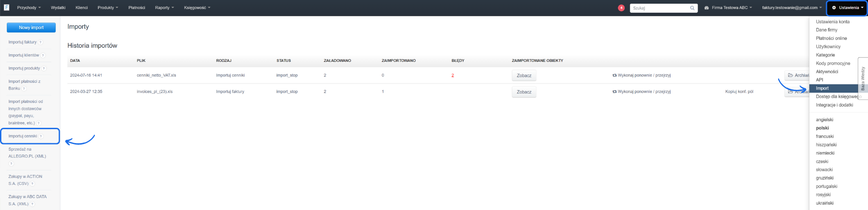868x210 pixels.
Task: Click help icon beside Importuj klientów
Action: pos(43,56)
